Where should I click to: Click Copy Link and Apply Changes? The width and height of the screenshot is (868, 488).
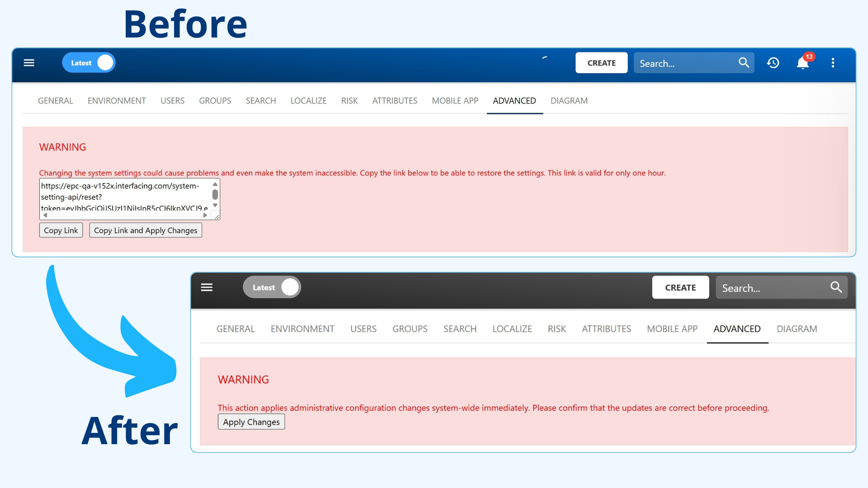pos(146,230)
